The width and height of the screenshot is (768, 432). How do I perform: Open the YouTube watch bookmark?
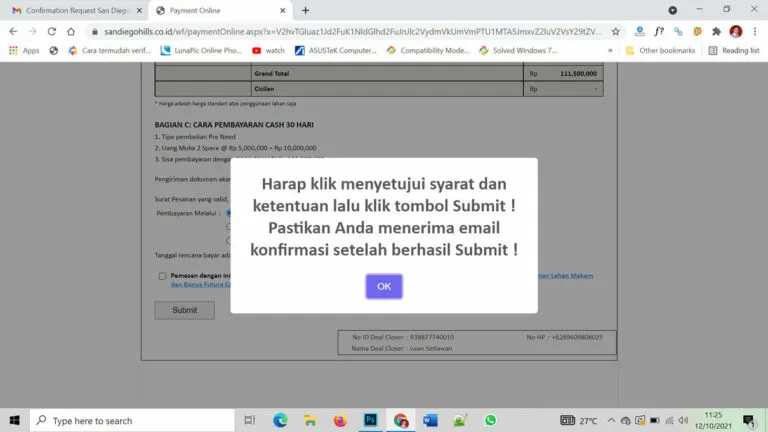click(268, 50)
